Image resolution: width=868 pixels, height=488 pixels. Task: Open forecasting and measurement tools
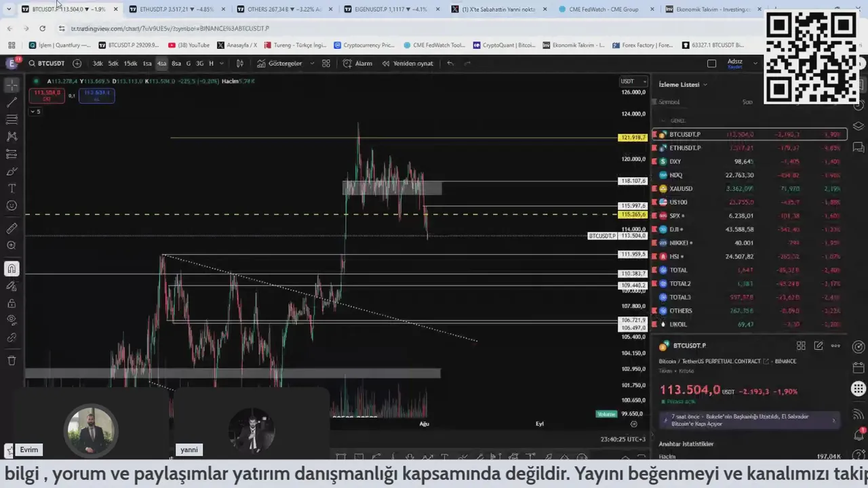click(x=12, y=154)
